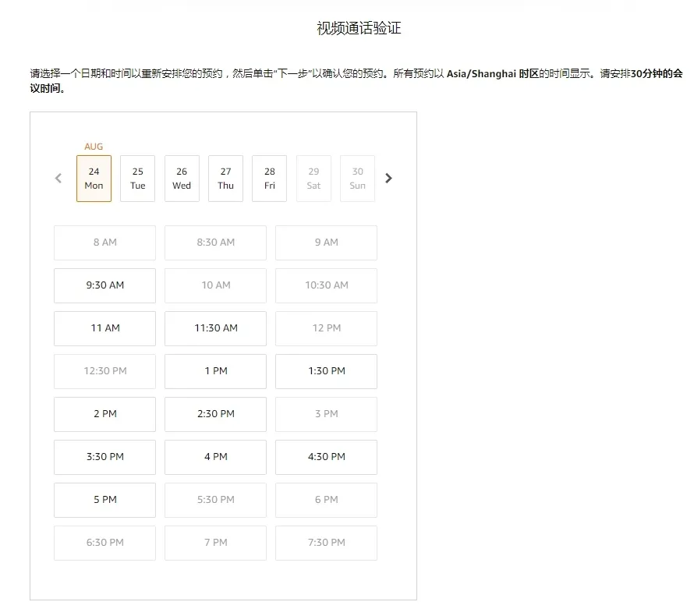Book the 4 PM time slot

tap(215, 457)
